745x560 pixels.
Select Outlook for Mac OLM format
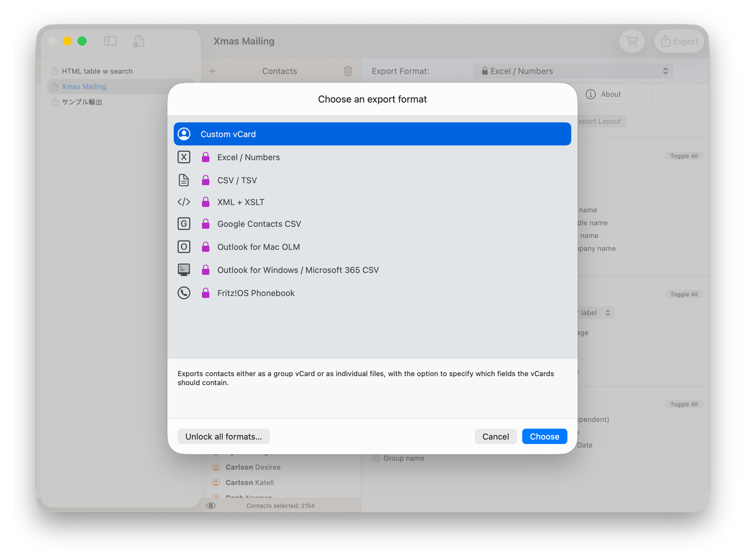pos(372,247)
